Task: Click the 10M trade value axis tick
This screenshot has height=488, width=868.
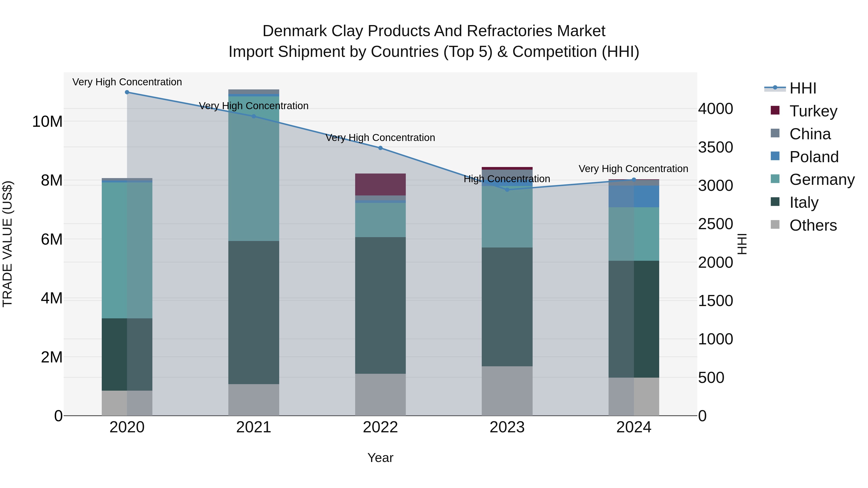Action: coord(47,122)
